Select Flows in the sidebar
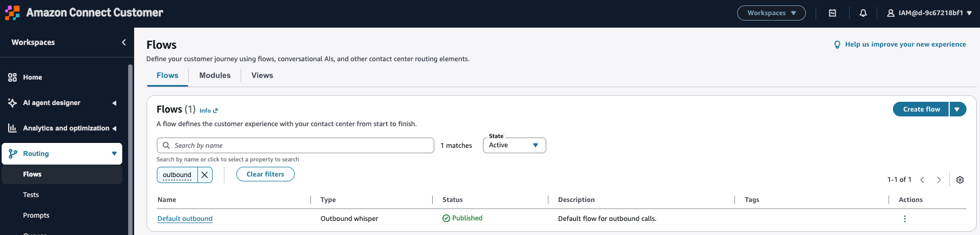980x235 pixels. pyautogui.click(x=62, y=174)
